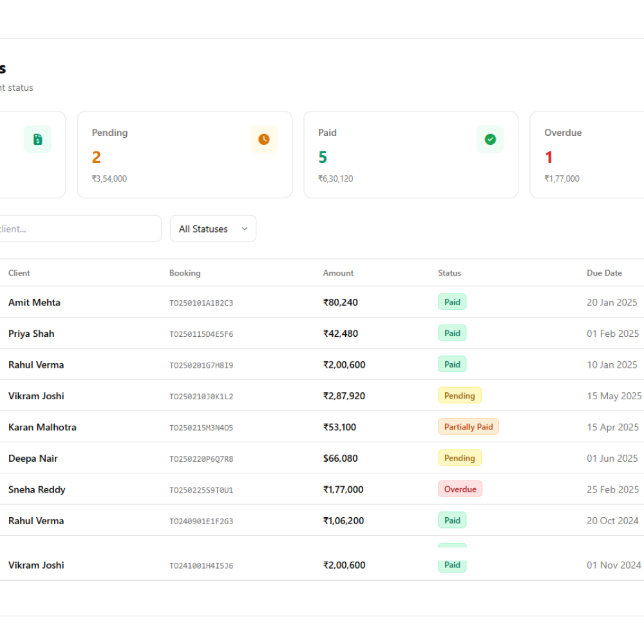This screenshot has height=644, width=644.
Task: Click the Due Date column header
Action: pos(604,273)
